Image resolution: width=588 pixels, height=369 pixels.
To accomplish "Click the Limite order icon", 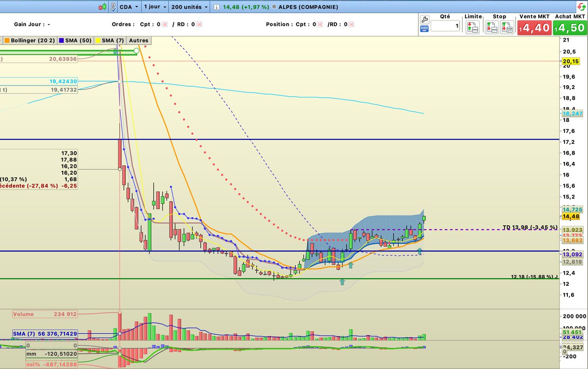I will click(473, 27).
